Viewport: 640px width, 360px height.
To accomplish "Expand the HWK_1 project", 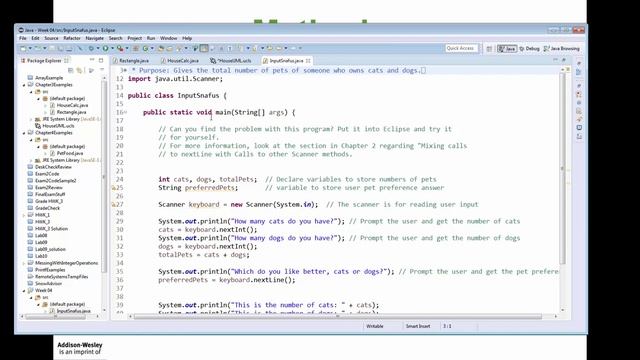I will (24, 215).
